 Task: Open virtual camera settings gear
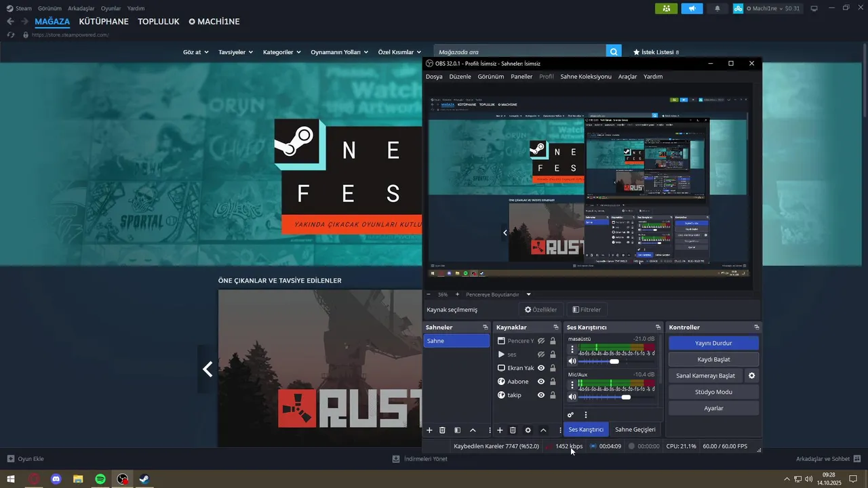tap(751, 375)
